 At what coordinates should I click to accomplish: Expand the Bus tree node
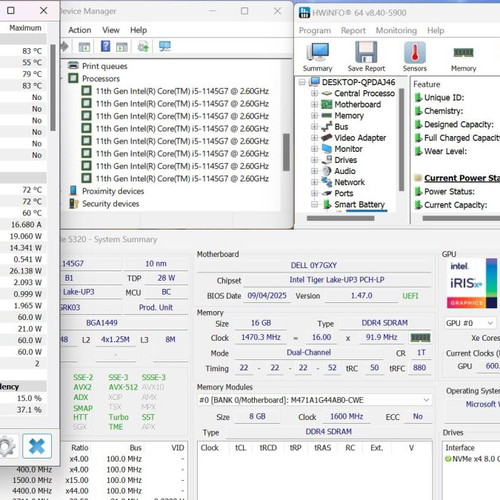[314, 127]
